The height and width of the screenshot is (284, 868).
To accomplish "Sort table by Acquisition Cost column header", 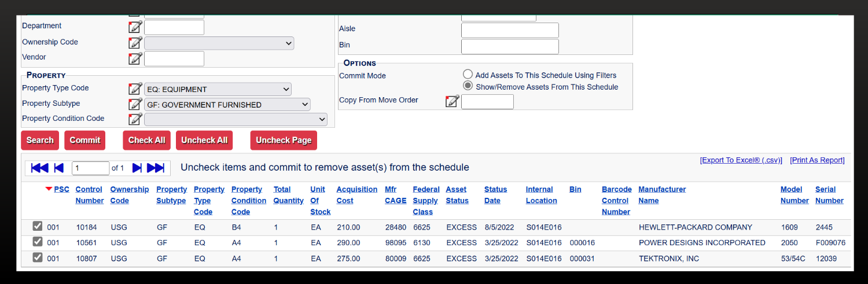I will click(356, 195).
